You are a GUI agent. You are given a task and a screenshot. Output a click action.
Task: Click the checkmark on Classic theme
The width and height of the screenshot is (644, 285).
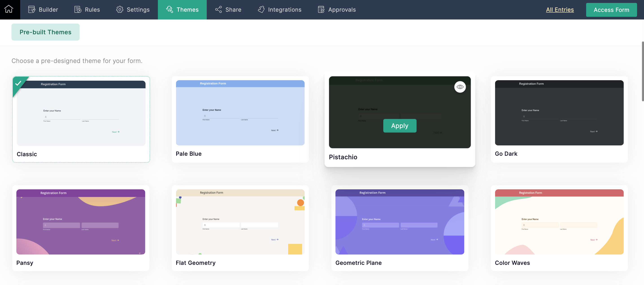tap(18, 83)
